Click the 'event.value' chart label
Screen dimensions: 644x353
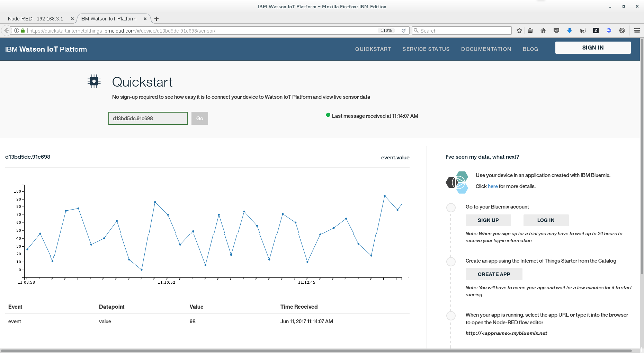click(395, 158)
